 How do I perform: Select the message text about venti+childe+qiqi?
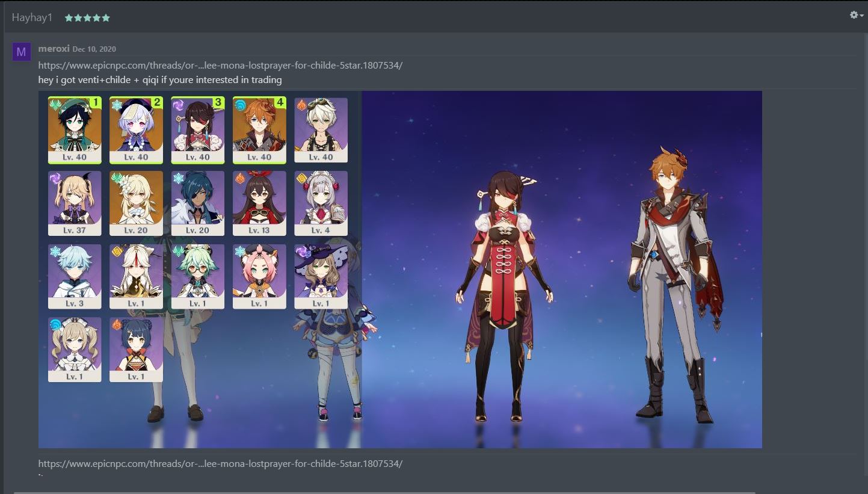[160, 79]
